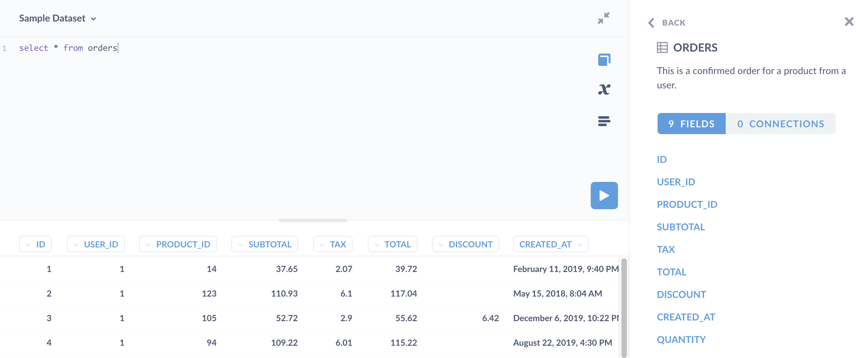The image size is (868, 358).
Task: Open the PRODUCT_ID field reference
Action: [687, 204]
